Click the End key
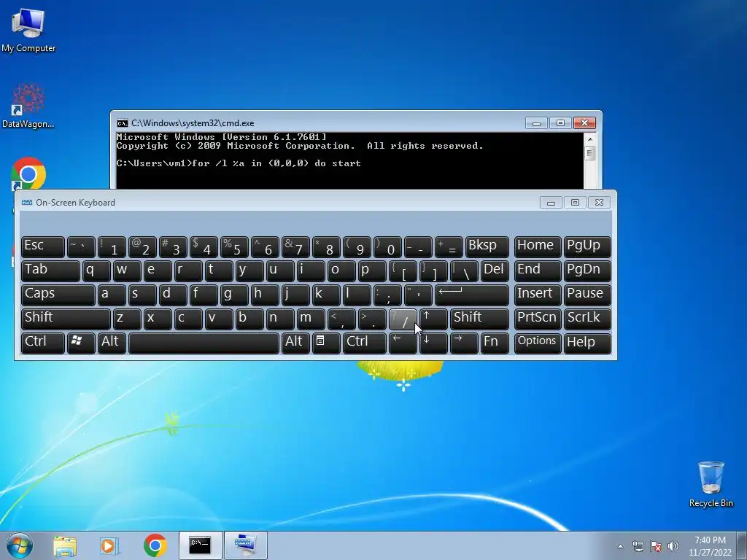 tap(538, 271)
